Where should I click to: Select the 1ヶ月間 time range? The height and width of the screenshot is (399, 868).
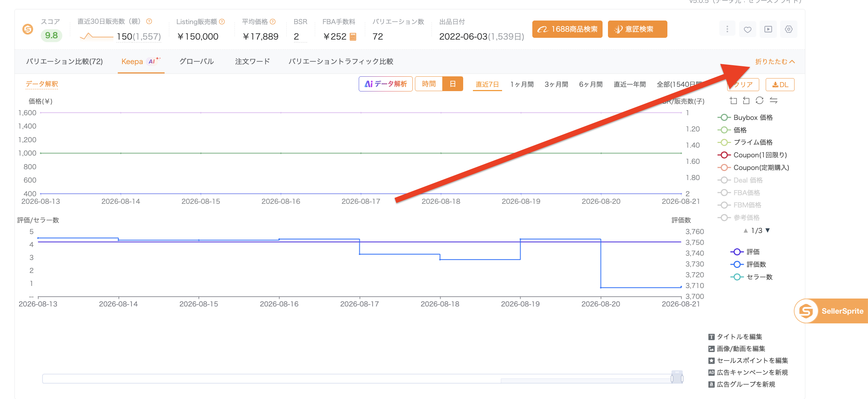[522, 84]
